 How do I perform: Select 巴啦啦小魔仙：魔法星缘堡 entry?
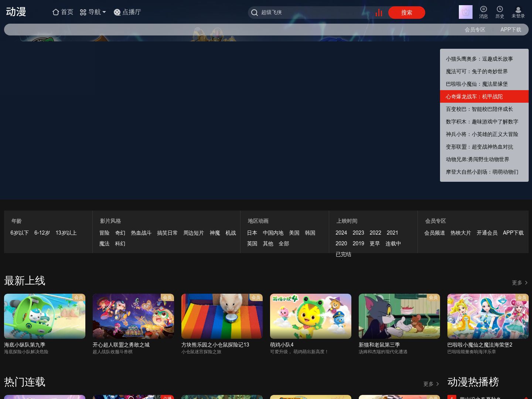484,84
